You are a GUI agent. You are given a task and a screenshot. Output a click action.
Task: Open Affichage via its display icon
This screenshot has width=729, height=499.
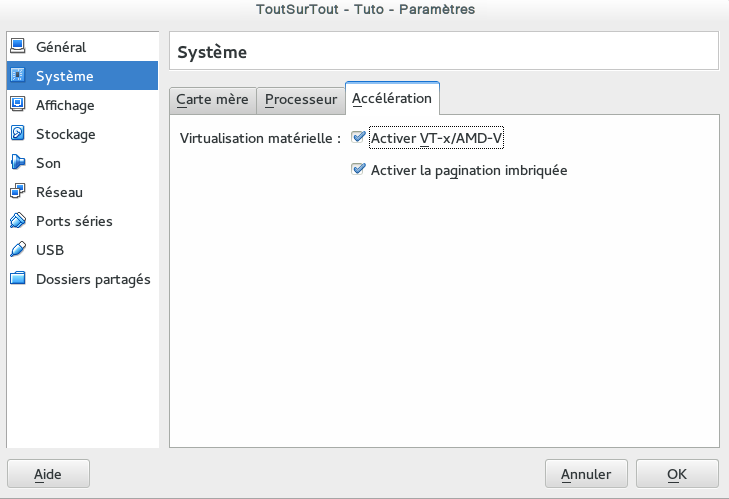(x=18, y=104)
